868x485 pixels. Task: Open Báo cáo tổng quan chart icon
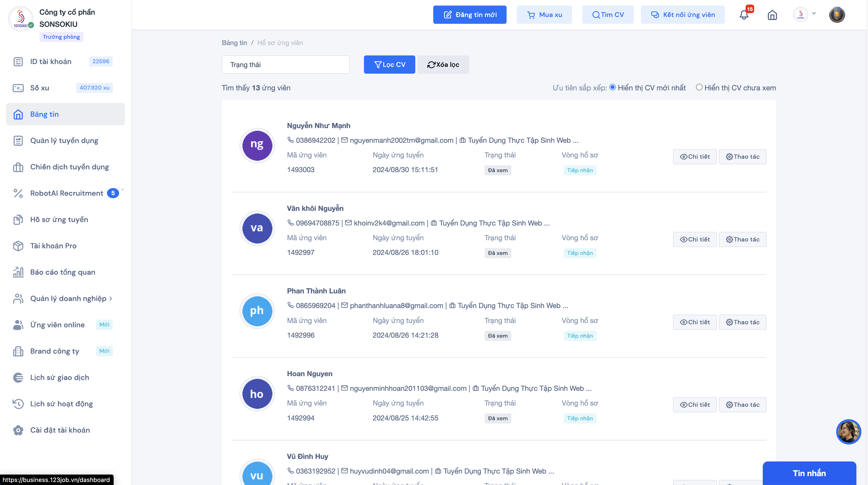point(18,272)
